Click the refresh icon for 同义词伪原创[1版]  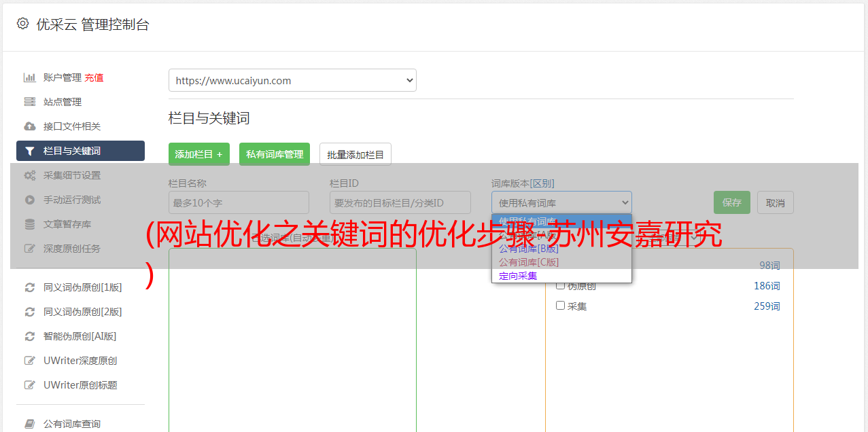tap(29, 287)
